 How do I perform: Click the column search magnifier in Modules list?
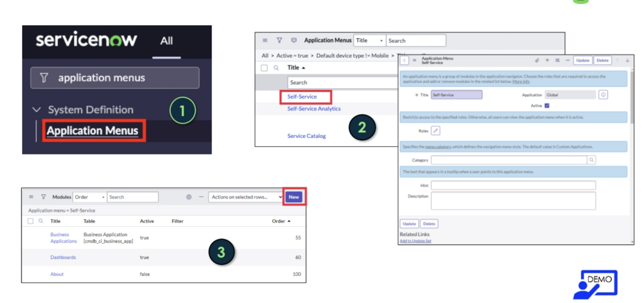(x=41, y=221)
